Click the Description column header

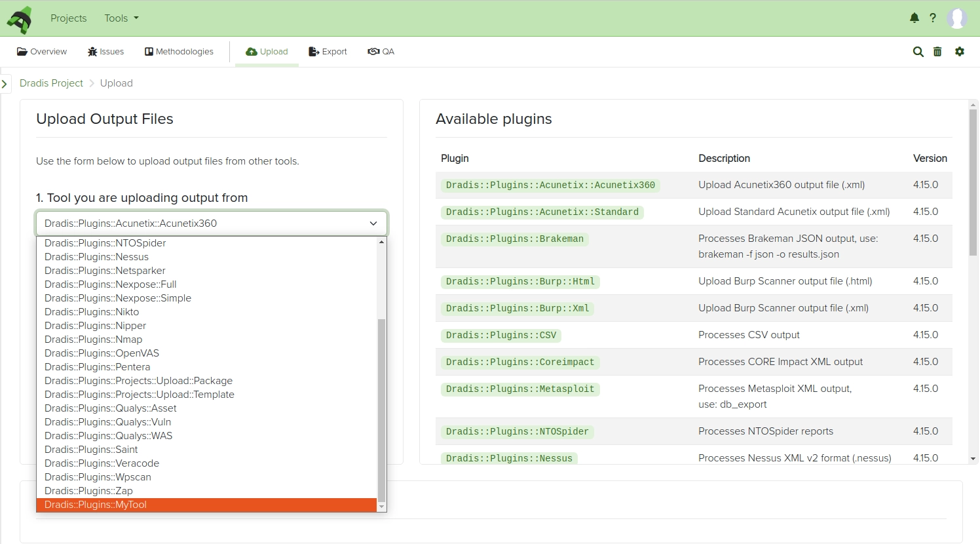(724, 159)
